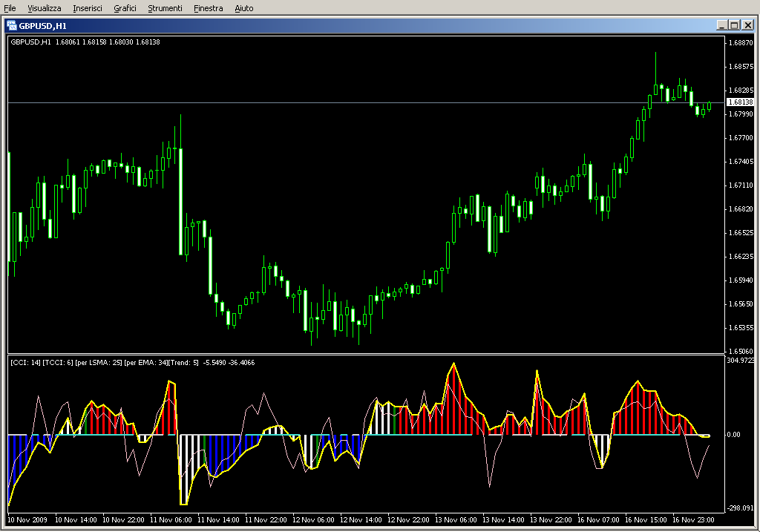The width and height of the screenshot is (760, 532).
Task: Click the 11 Nov 22:00 time label
Action: pos(266,520)
